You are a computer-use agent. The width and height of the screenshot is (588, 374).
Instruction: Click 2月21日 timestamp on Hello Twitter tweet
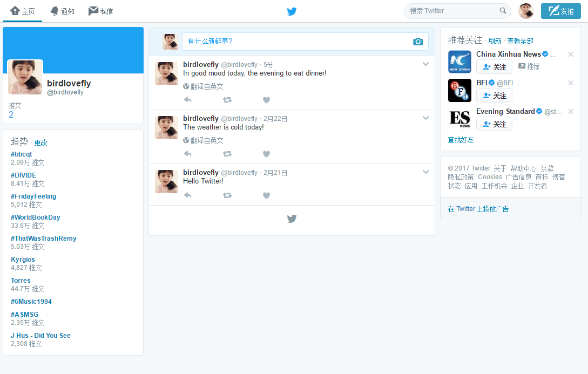275,173
